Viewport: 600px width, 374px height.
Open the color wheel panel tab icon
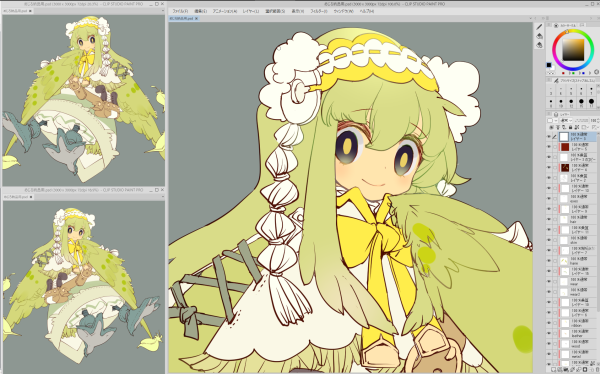556,25
